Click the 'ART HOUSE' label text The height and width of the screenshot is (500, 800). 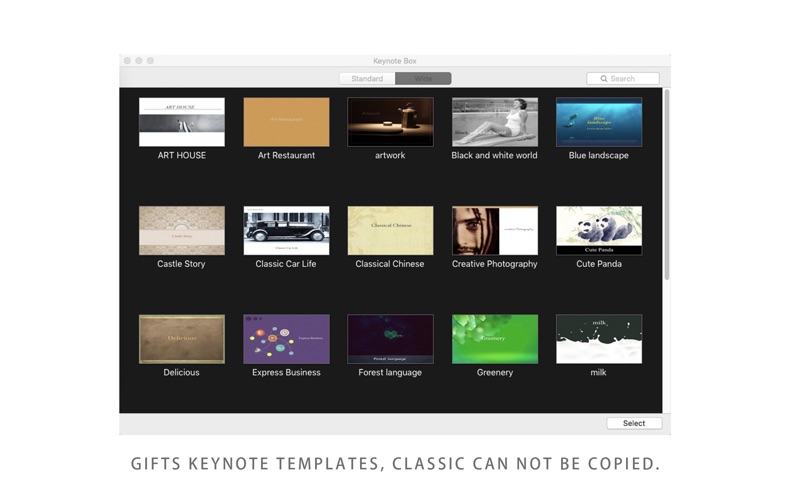tap(182, 155)
